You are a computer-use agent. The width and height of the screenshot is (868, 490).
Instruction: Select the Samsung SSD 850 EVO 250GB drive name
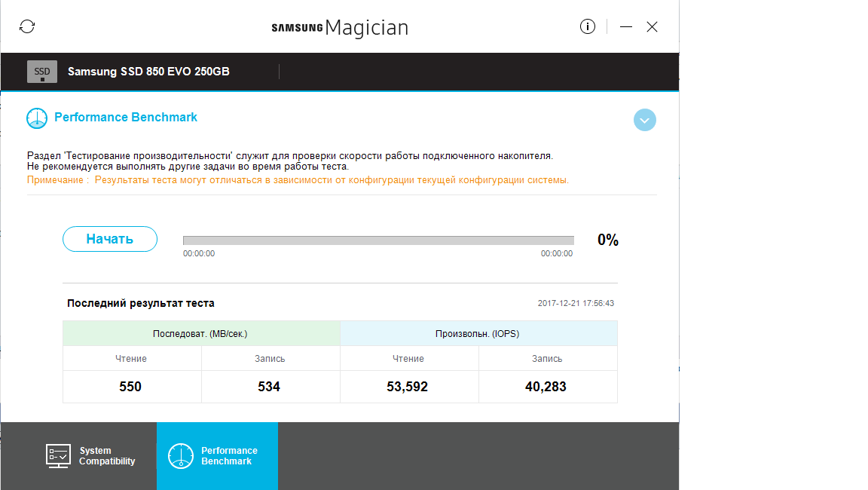pos(148,72)
